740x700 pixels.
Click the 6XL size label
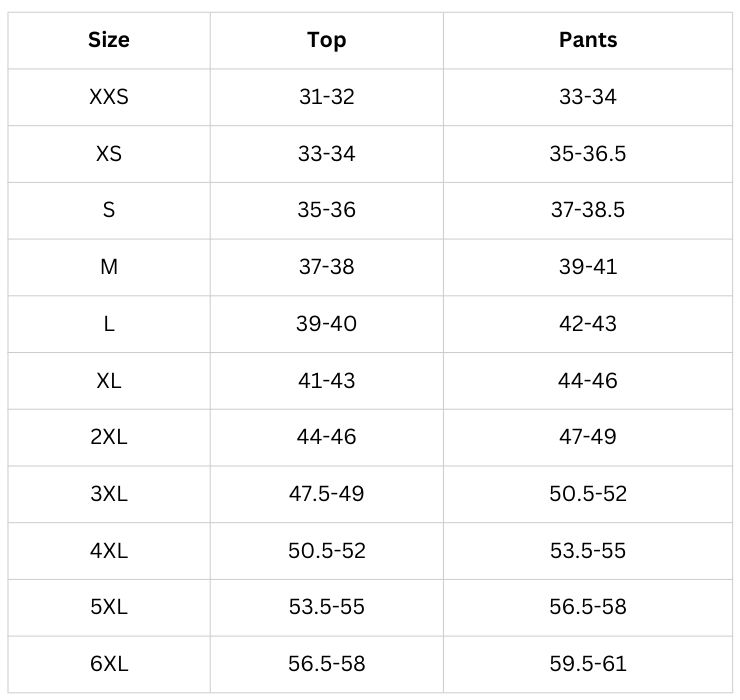point(109,664)
